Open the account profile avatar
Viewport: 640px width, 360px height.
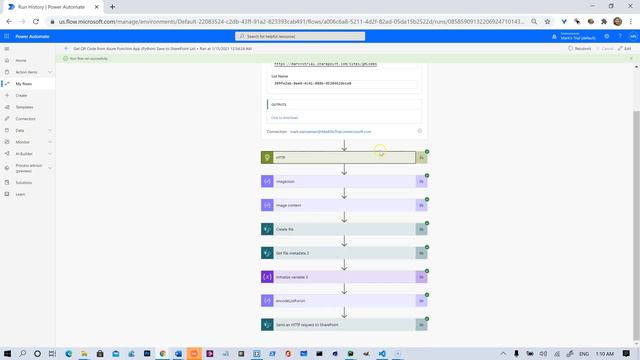pos(632,36)
